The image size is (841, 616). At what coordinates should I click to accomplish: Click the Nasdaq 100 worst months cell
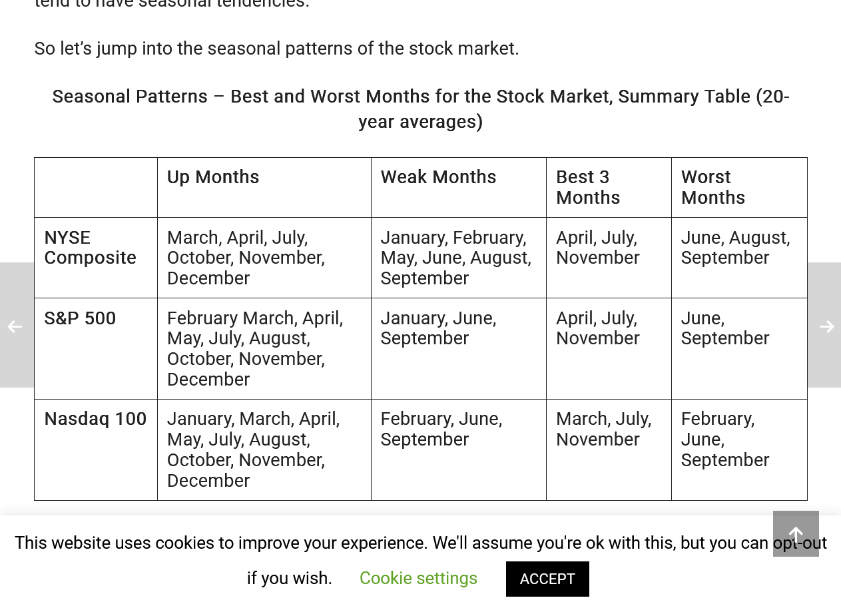pyautogui.click(x=739, y=450)
